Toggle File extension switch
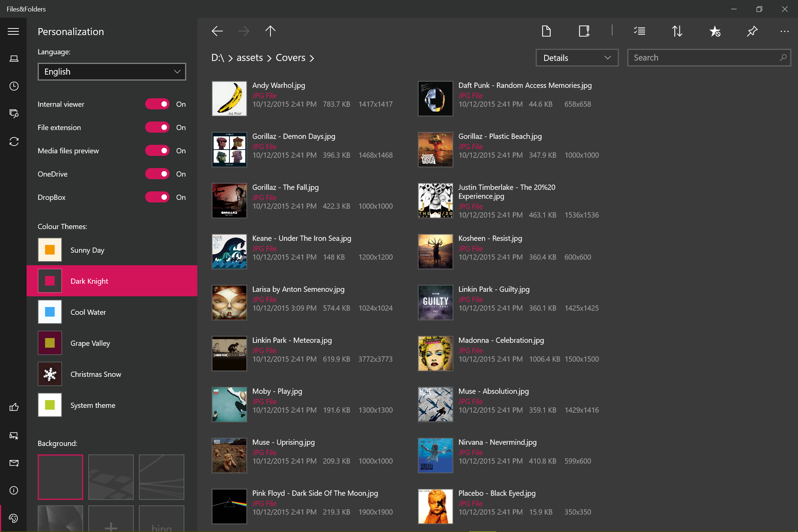Viewport: 798px width, 532px height. (x=158, y=127)
